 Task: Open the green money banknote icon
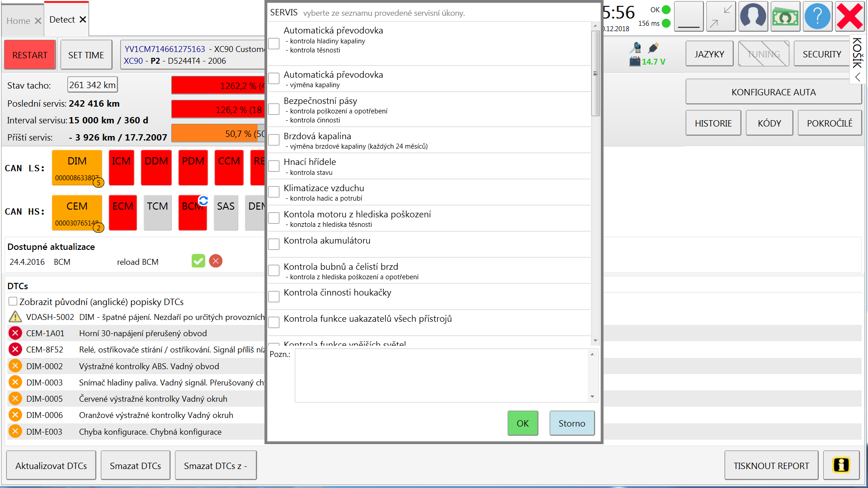[x=785, y=17]
